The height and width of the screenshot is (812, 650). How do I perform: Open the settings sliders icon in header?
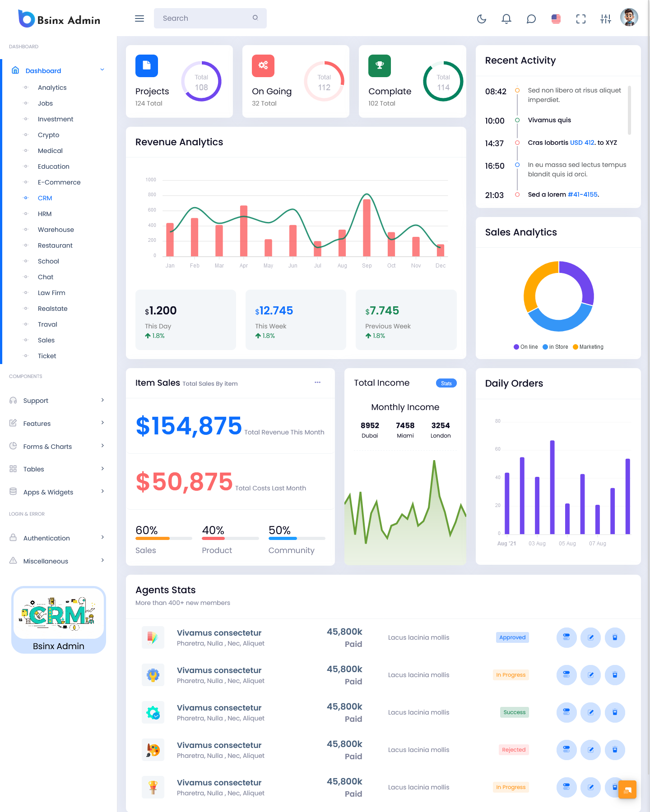click(x=606, y=18)
